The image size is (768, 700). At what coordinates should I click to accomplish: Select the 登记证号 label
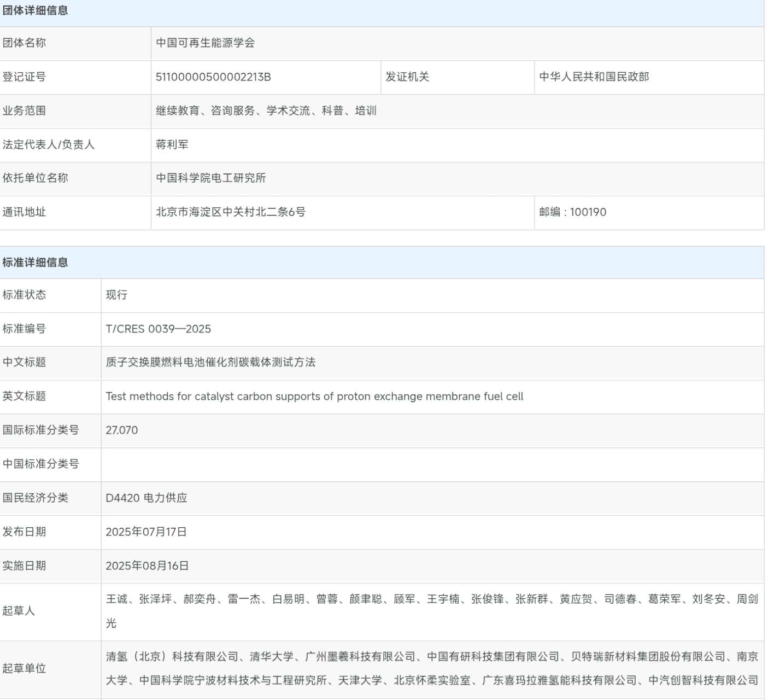click(24, 77)
